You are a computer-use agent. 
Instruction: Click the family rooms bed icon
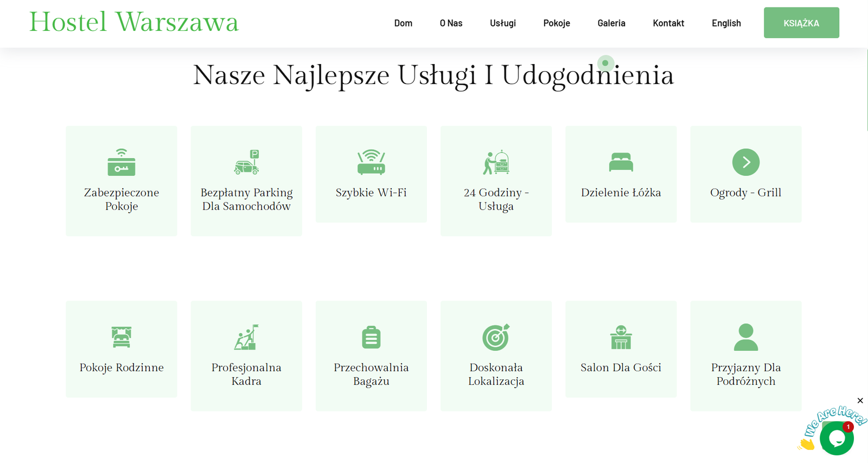click(x=122, y=337)
